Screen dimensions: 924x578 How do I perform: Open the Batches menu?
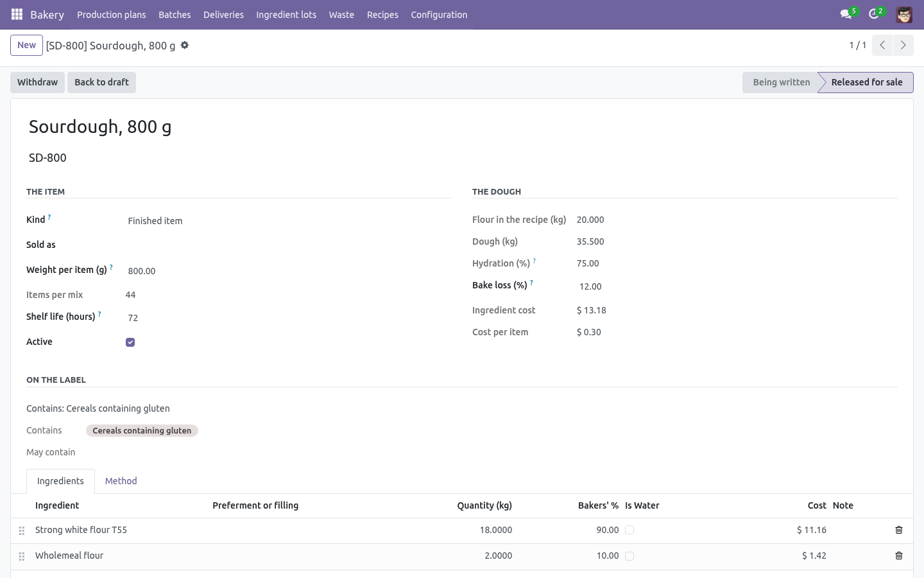(175, 14)
